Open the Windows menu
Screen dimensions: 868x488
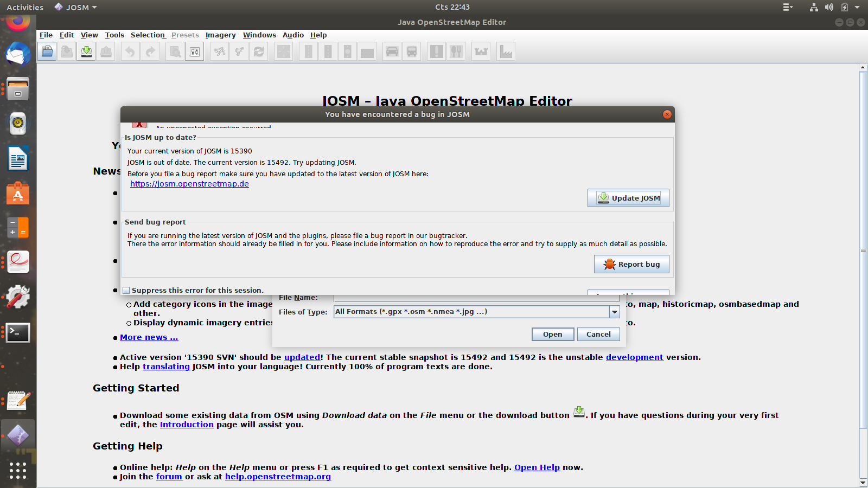tap(259, 35)
